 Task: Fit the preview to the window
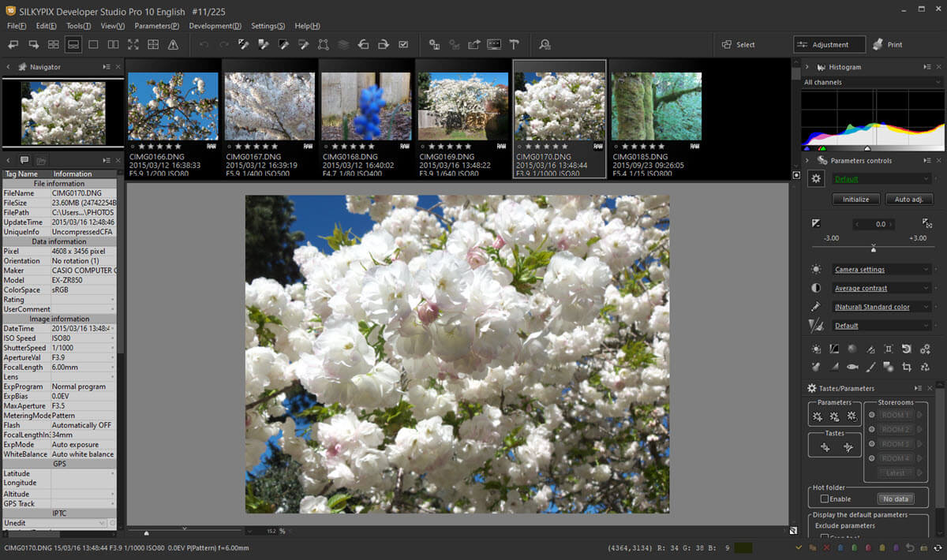point(133,44)
